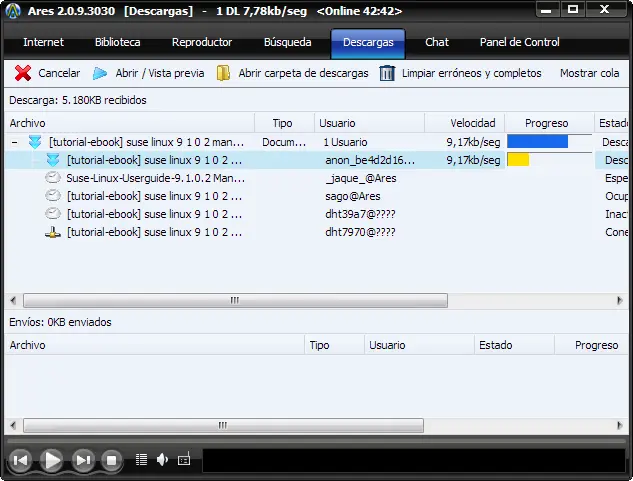Click connecting icon in dht7970 row
633x481 pixels.
[x=53, y=232]
